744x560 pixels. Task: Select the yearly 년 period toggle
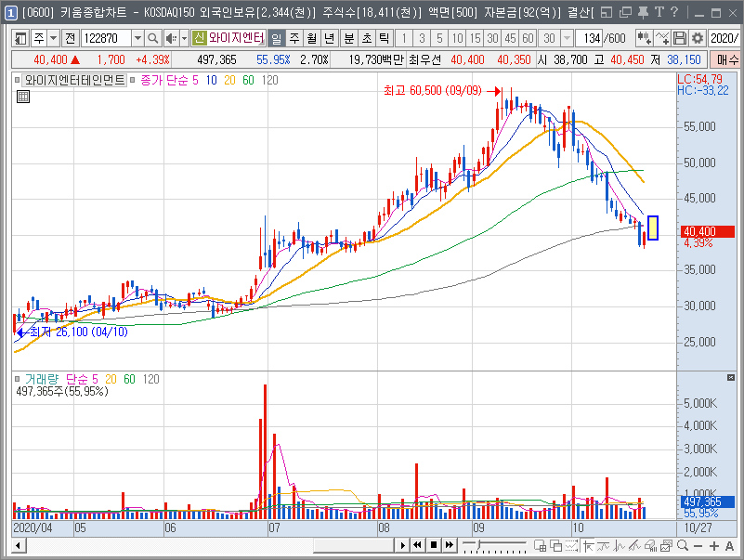pyautogui.click(x=330, y=38)
